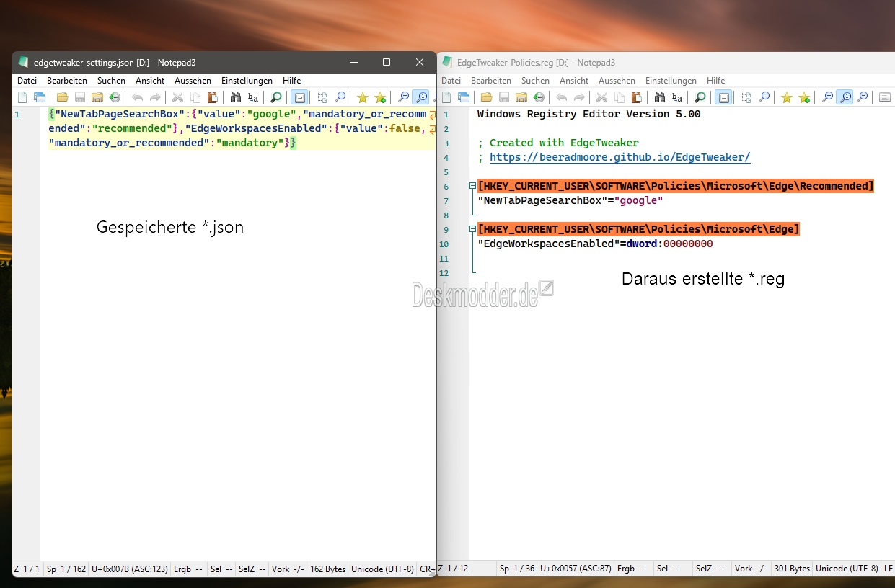The height and width of the screenshot is (588, 895).
Task: Open Ansicht menu in reg window
Action: click(574, 81)
